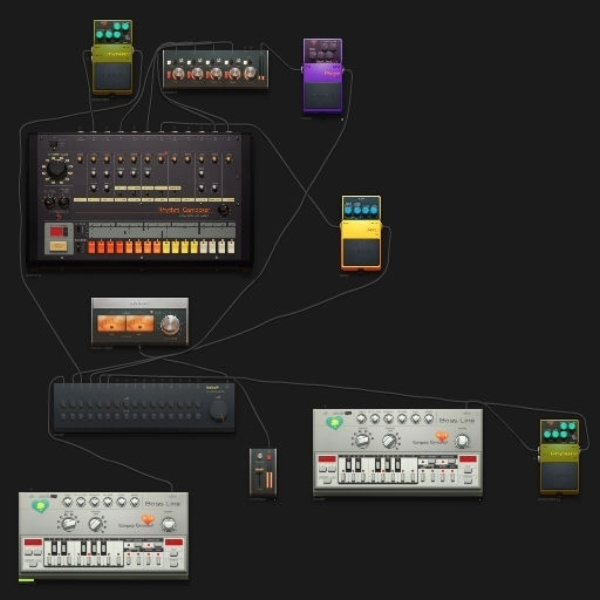Click the Bass Line label on the right-hand Bassline
The image size is (600, 600).
(457, 420)
